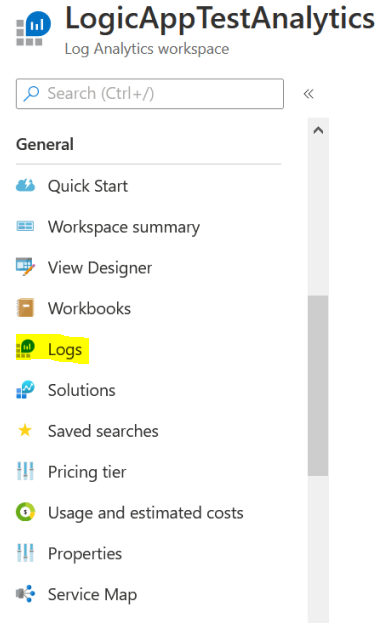Select the Properties menu entry
Screen dimensions: 384x623
point(85,553)
